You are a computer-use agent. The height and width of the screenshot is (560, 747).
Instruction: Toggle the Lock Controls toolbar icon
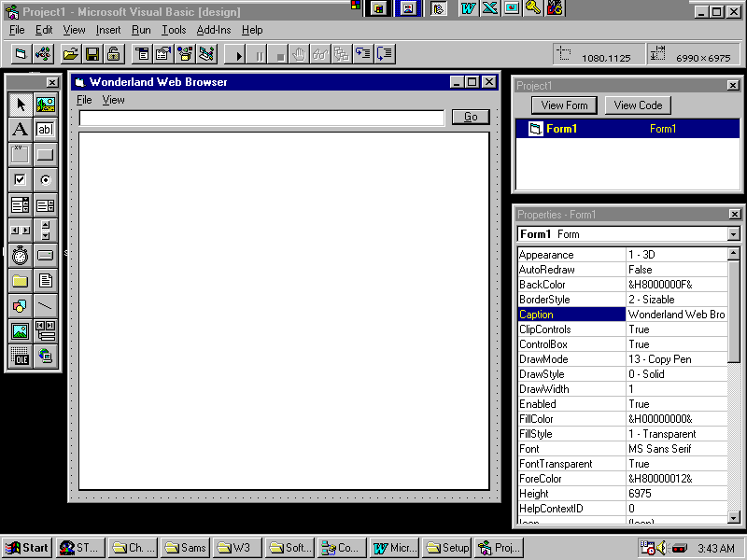(113, 54)
